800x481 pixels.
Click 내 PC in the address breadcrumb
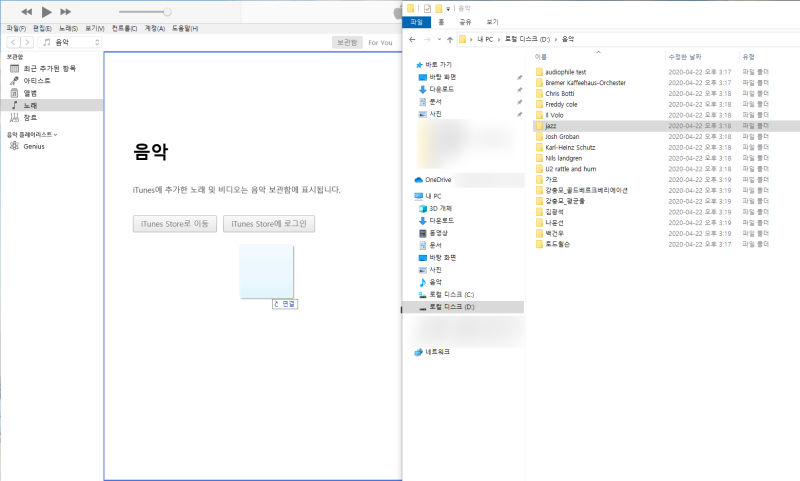tap(485, 39)
